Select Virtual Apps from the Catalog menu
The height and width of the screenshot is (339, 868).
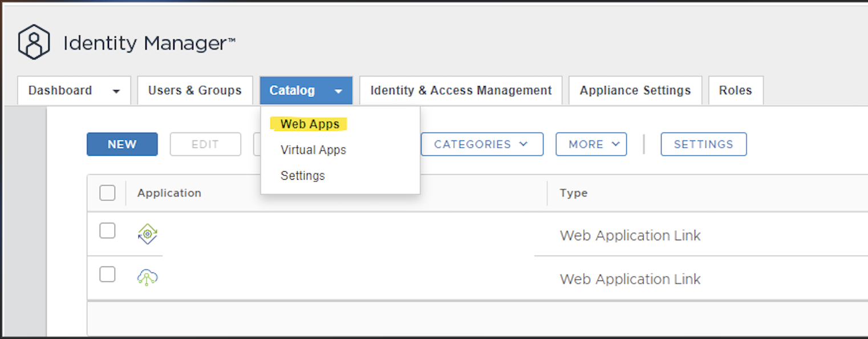click(x=313, y=150)
